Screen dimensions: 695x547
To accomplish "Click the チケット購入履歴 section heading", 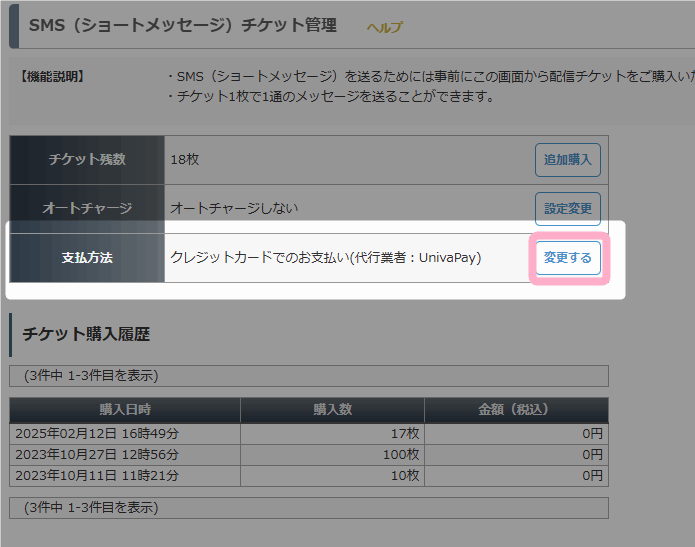I will click(x=86, y=334).
